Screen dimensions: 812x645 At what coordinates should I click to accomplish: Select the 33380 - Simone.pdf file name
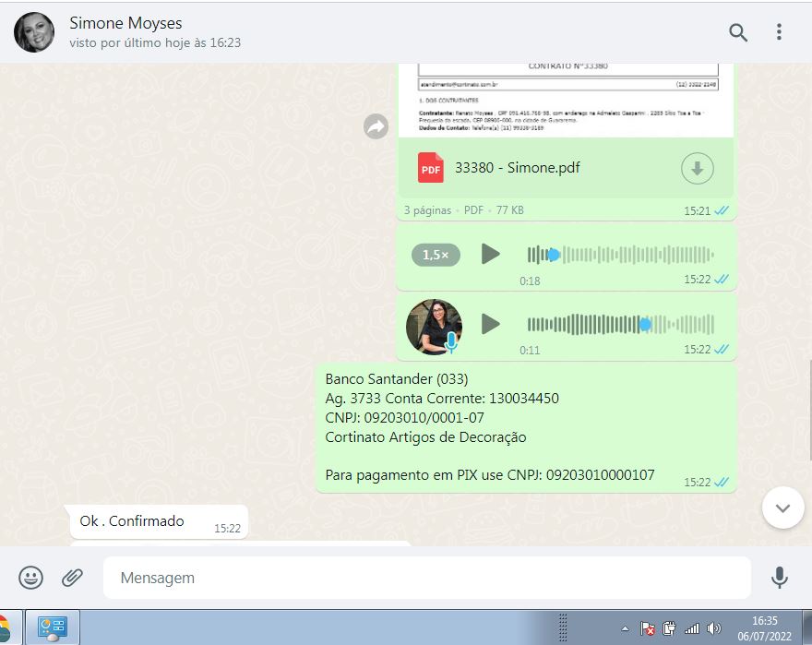pyautogui.click(x=518, y=168)
